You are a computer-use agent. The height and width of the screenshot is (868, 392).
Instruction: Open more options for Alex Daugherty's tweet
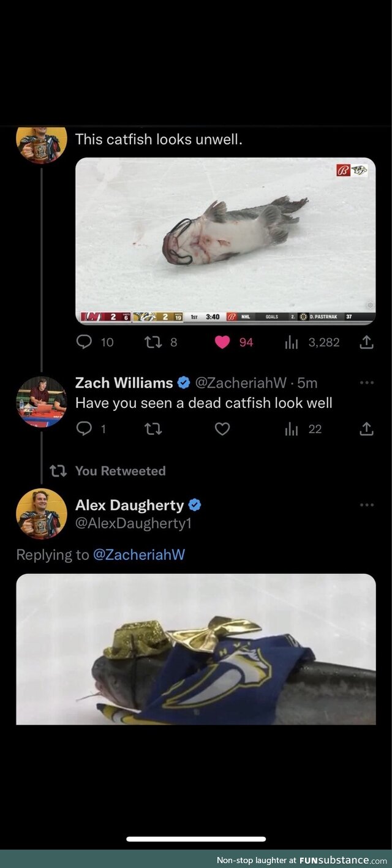(366, 505)
